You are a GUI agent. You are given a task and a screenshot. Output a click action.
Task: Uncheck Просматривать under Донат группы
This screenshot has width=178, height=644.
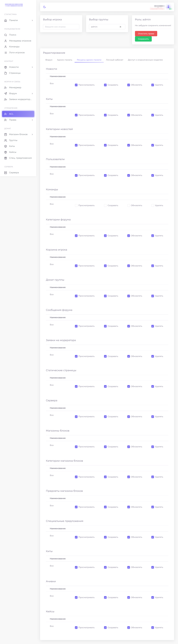point(76,296)
